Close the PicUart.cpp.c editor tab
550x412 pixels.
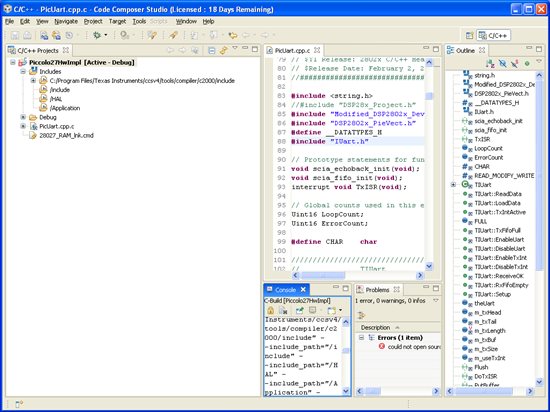pyautogui.click(x=317, y=50)
